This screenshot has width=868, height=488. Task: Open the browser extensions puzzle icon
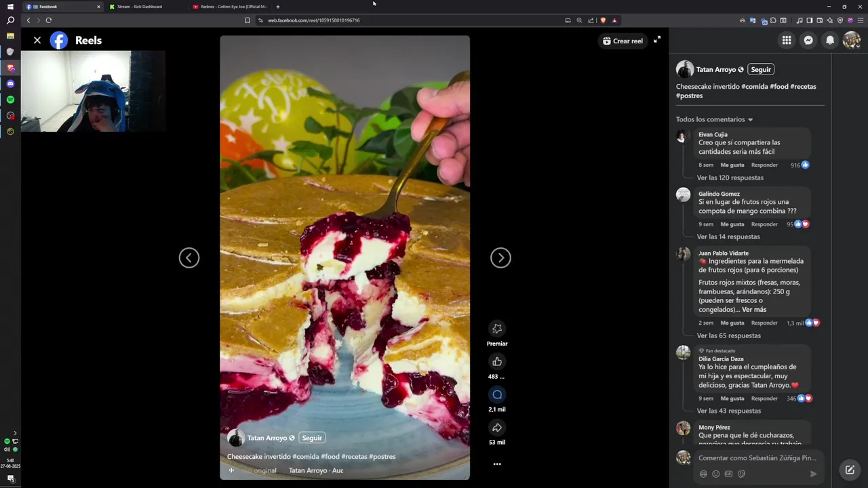coord(774,20)
